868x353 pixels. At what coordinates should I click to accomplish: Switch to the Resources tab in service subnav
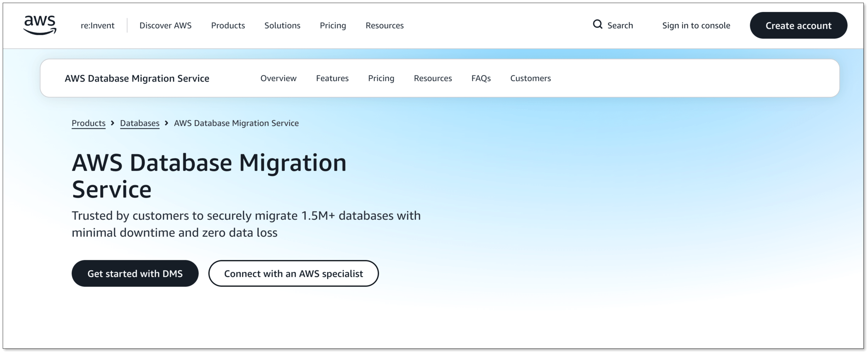click(433, 78)
